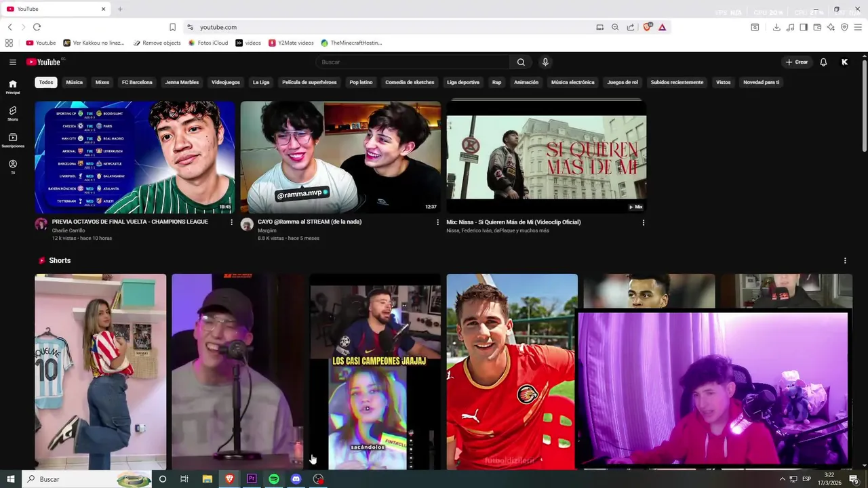Open Brave Rewards triangle icon
This screenshot has height=488, width=868.
click(x=662, y=27)
